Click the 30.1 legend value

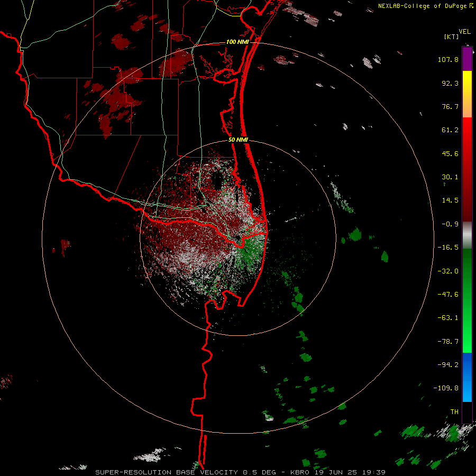(450, 177)
